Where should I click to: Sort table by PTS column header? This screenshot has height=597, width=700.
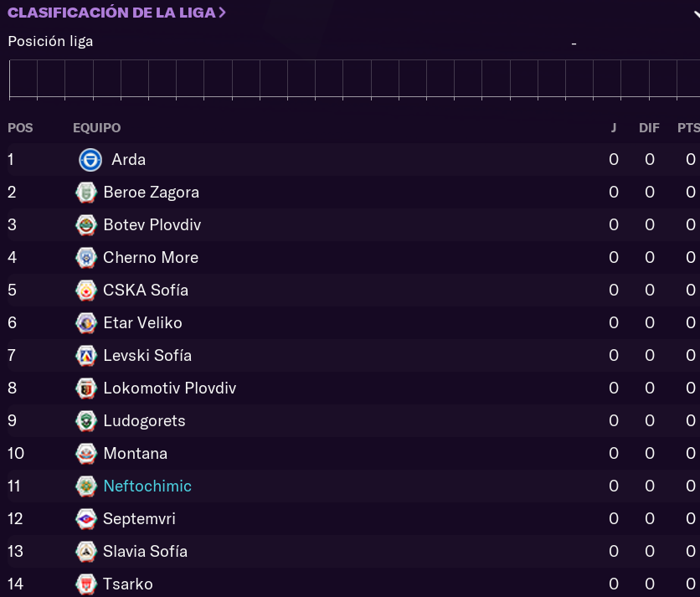687,128
